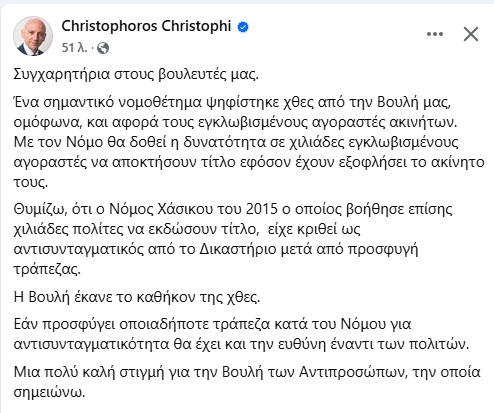
Task: Click the blue verified badge icon
Action: tap(243, 27)
